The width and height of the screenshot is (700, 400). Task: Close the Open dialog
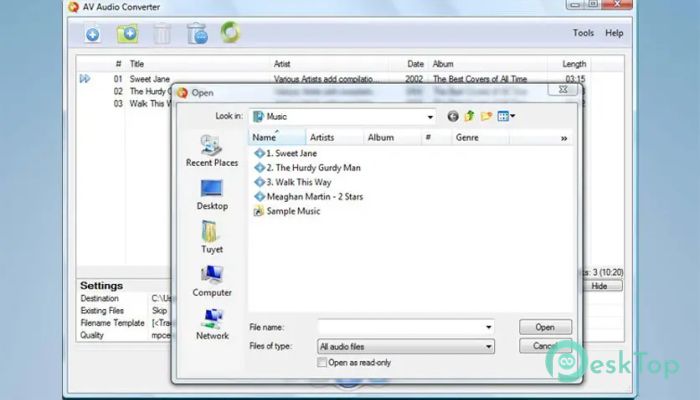563,89
